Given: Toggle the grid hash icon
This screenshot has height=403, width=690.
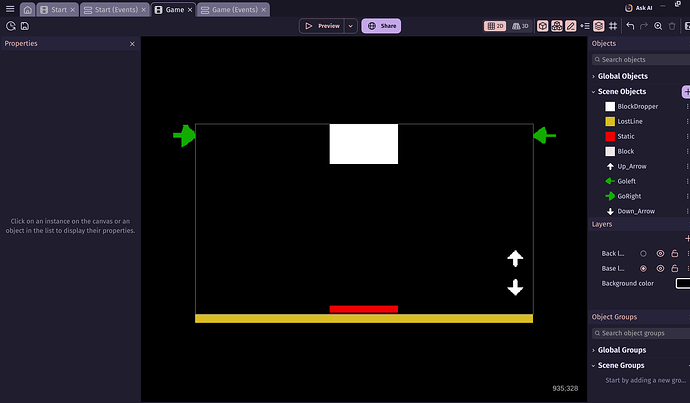Looking at the screenshot, I should 613,26.
